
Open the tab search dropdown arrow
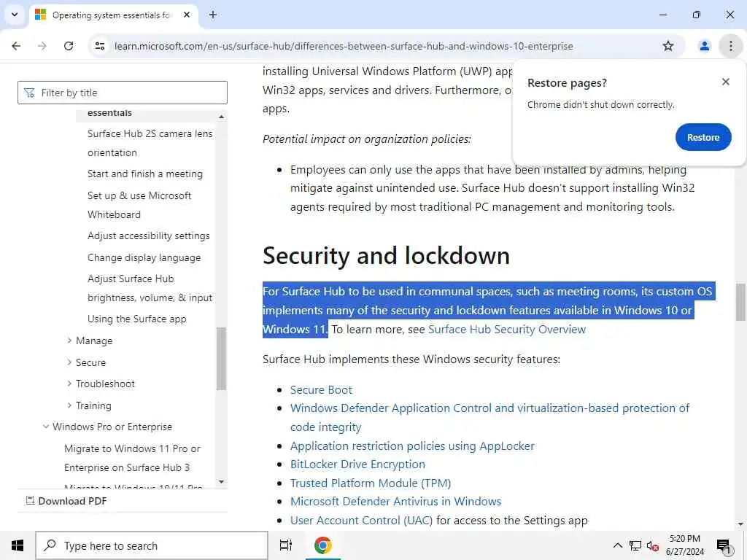coord(15,15)
